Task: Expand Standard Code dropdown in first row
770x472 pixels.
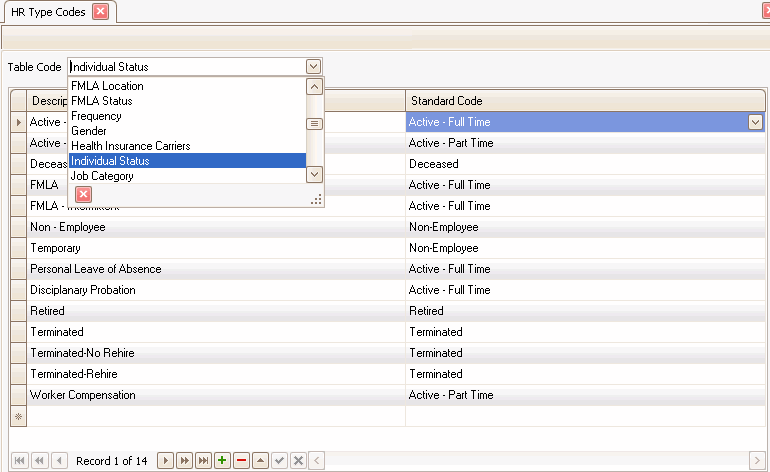Action: point(756,122)
